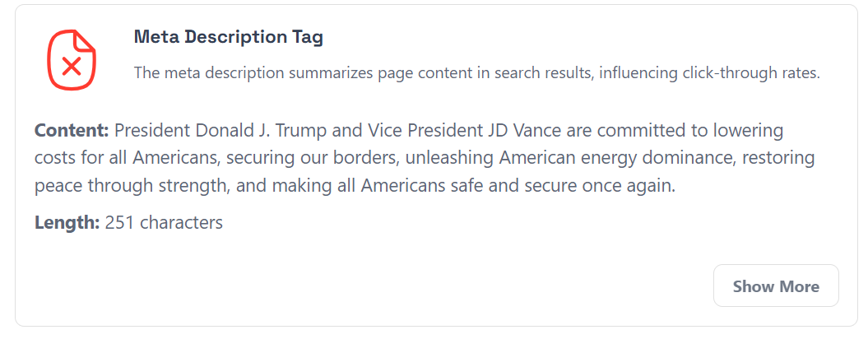Click the bold Length: label

pyautogui.click(x=67, y=223)
